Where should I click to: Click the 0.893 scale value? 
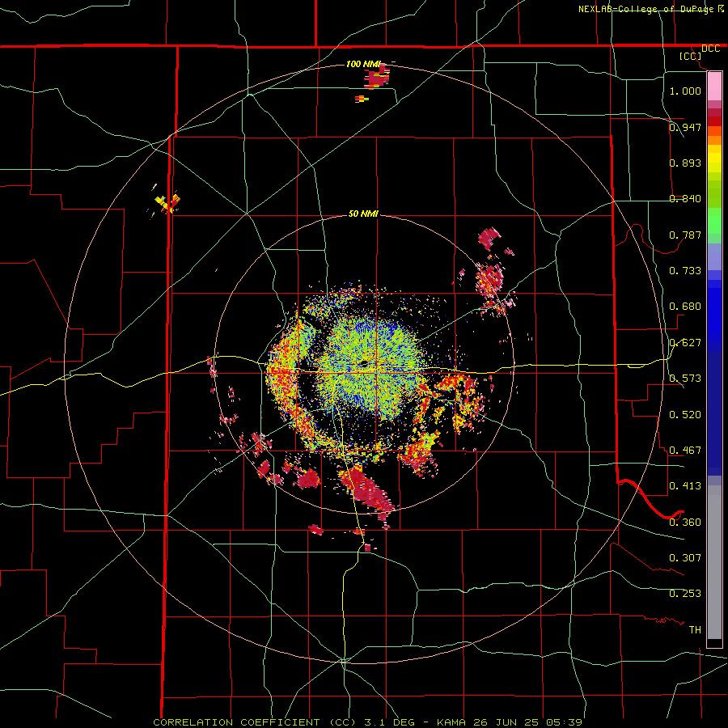(x=685, y=163)
